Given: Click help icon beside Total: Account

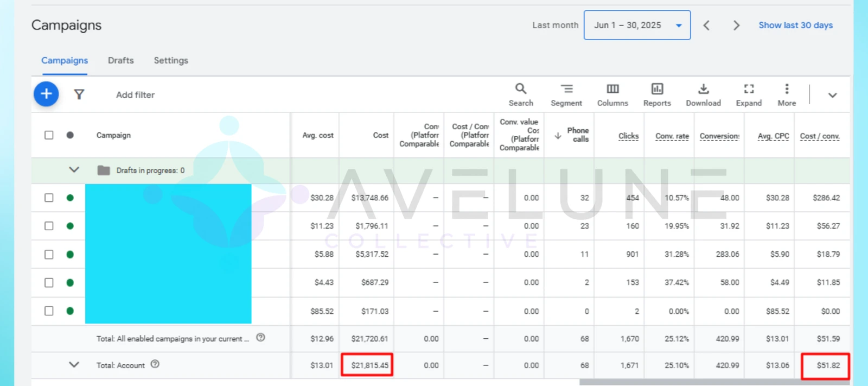Looking at the screenshot, I should pyautogui.click(x=155, y=364).
